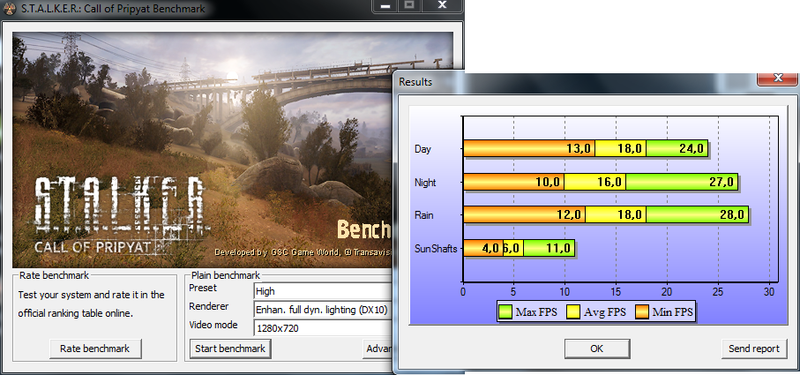
Task: Confirm results with the OK button
Action: 597,349
